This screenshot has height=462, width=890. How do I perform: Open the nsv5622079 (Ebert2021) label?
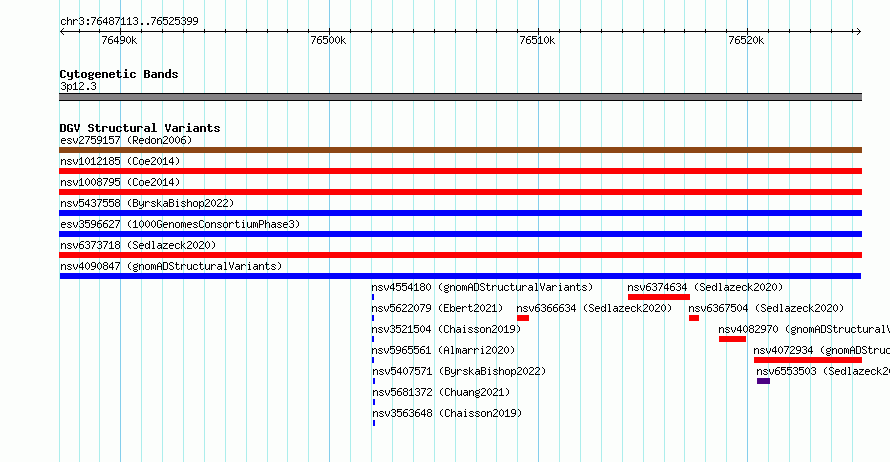tap(437, 308)
